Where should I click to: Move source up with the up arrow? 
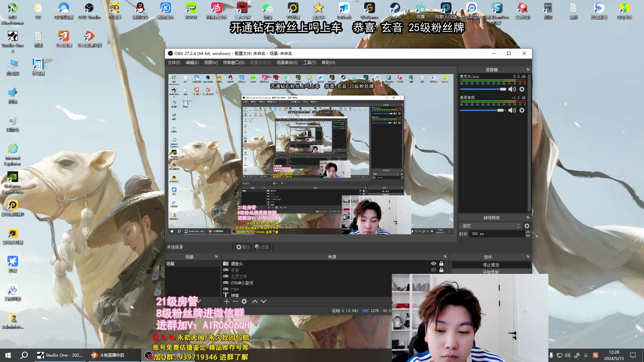pos(255,301)
